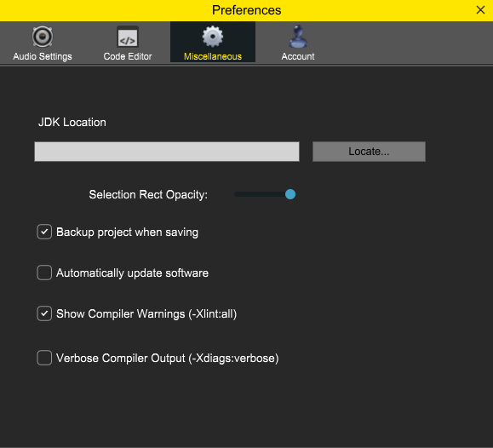Switch to Code Editor tab label

tap(128, 56)
